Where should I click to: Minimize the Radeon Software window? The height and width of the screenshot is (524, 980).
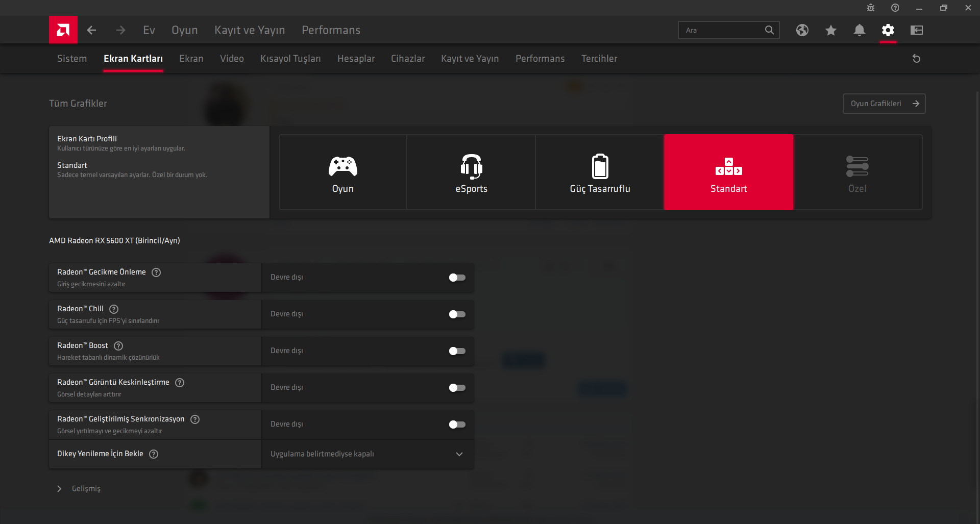(919, 8)
